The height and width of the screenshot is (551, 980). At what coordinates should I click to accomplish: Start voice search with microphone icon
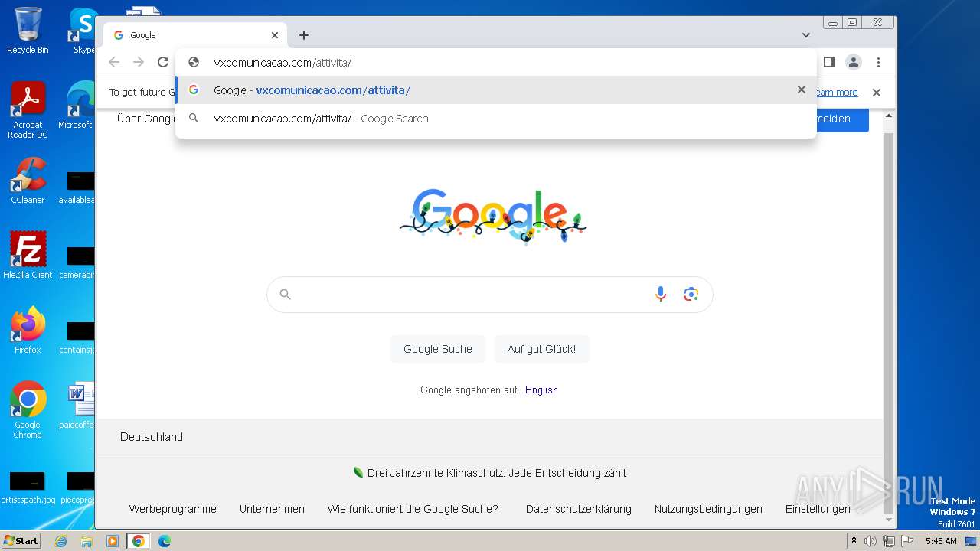tap(661, 294)
